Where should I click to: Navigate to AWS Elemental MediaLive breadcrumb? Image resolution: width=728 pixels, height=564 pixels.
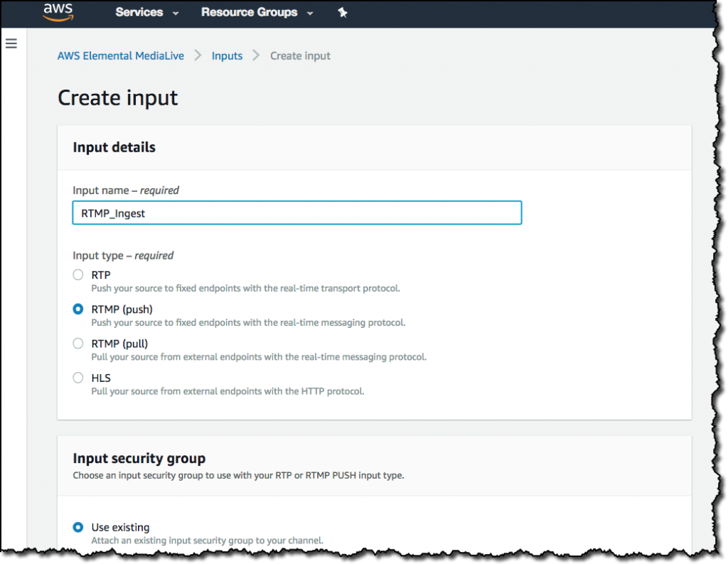pyautogui.click(x=120, y=55)
